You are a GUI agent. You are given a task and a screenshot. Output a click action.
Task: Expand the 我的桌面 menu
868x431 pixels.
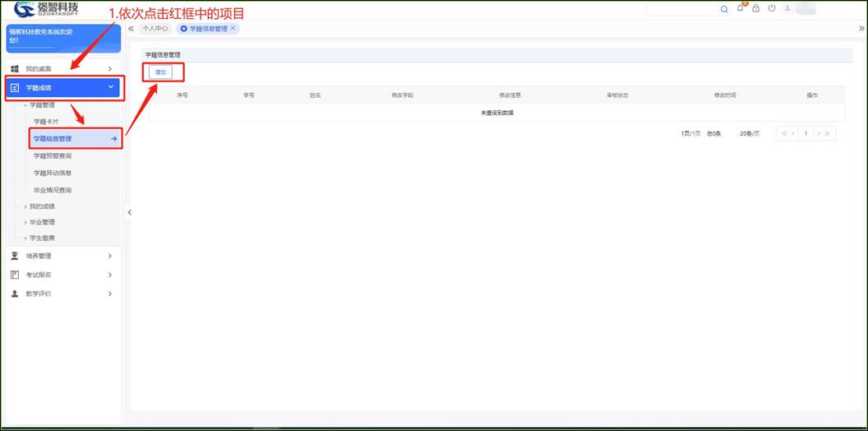click(62, 69)
